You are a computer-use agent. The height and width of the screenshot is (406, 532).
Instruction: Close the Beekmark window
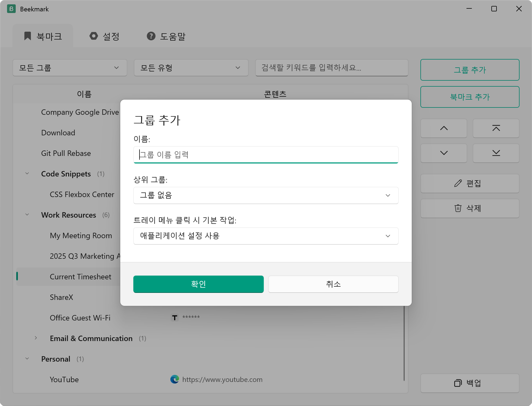click(519, 9)
